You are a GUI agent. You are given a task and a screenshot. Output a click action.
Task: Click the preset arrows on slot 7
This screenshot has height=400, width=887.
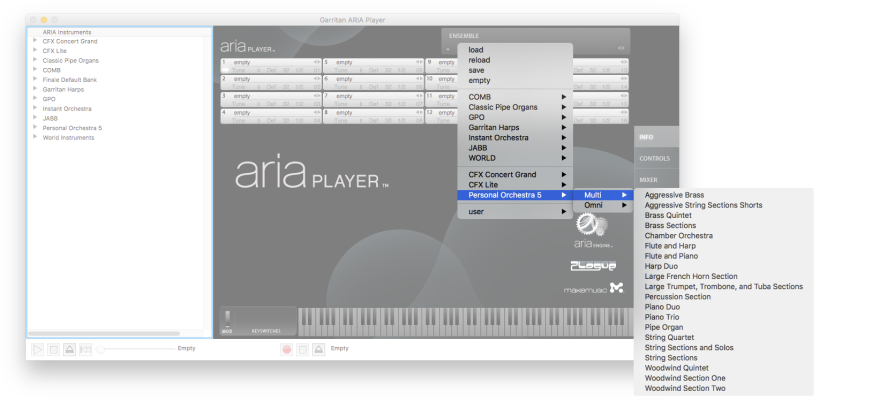(419, 96)
